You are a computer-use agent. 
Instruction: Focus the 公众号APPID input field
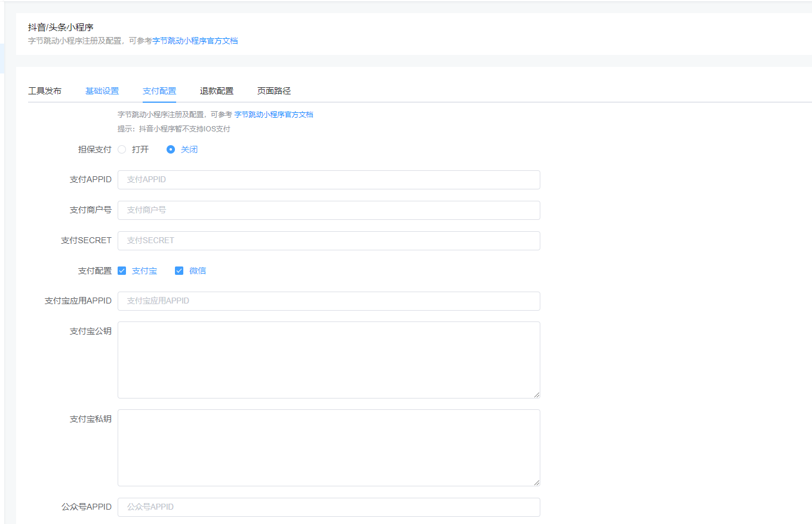click(x=329, y=507)
